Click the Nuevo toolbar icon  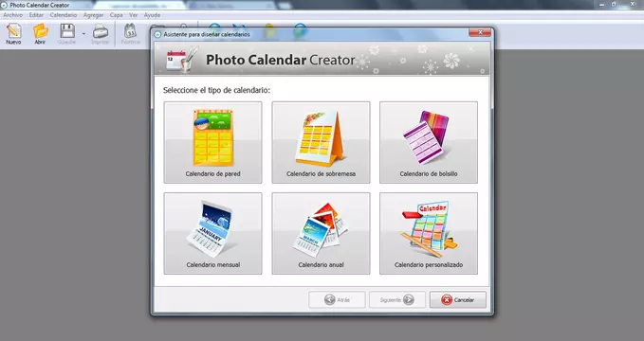click(x=13, y=34)
